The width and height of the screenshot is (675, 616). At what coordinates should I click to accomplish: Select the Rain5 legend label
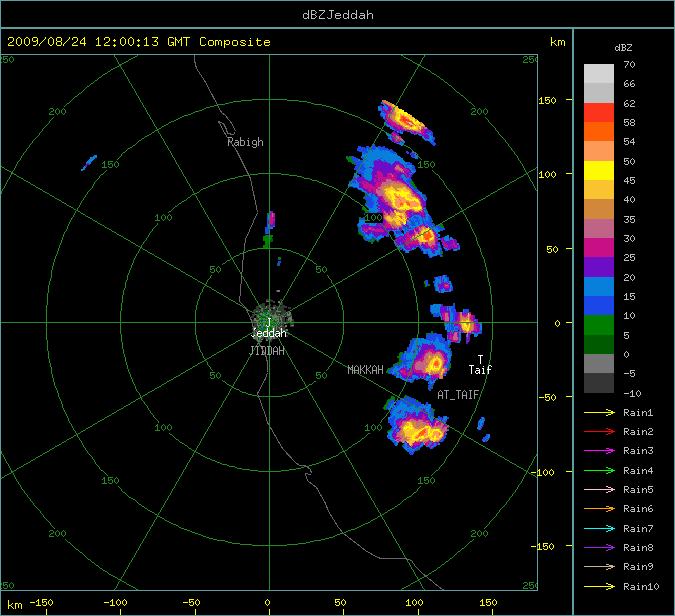pos(637,489)
